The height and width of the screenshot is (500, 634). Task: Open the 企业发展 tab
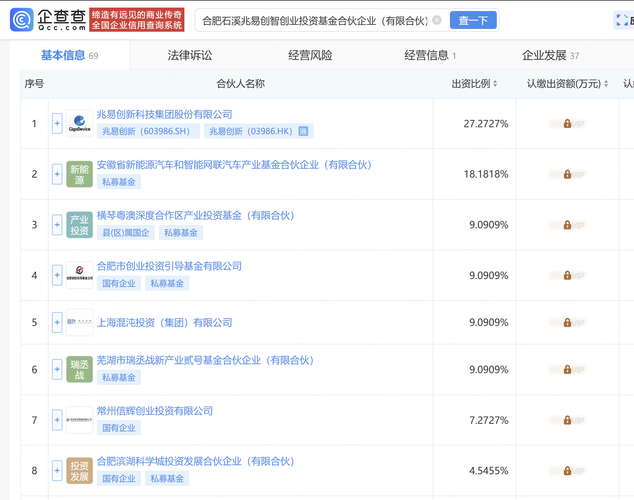[550, 55]
